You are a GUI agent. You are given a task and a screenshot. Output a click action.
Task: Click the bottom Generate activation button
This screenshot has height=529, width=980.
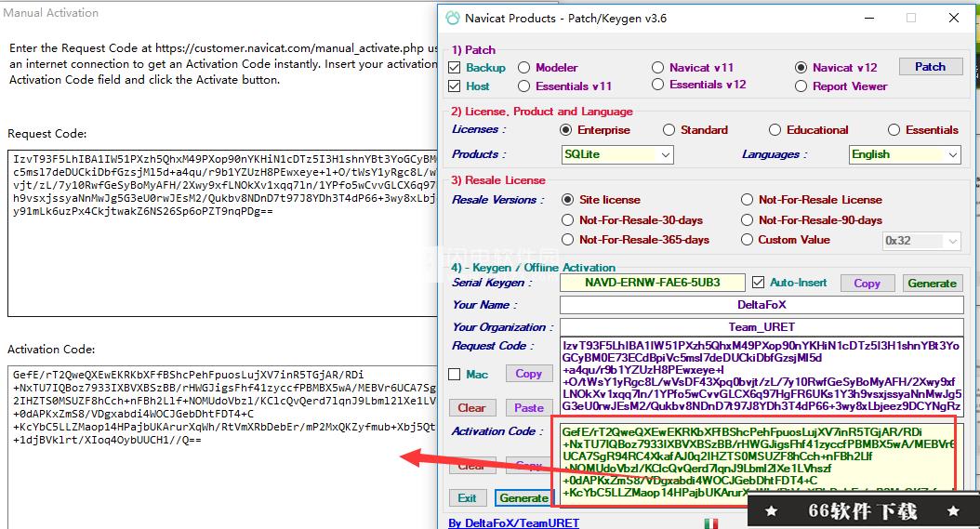(523, 498)
